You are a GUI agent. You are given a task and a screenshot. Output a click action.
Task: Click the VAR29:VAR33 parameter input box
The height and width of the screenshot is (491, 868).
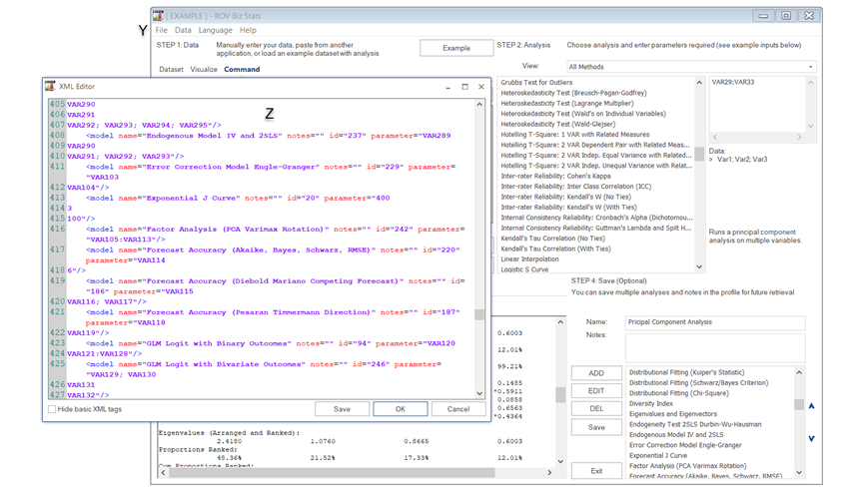point(757,105)
